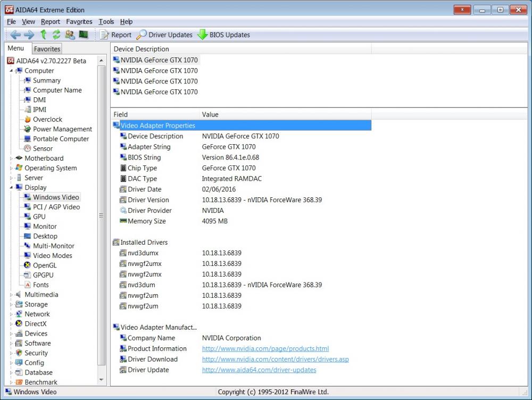
Task: Expand the DirectX tree node
Action: (11, 324)
